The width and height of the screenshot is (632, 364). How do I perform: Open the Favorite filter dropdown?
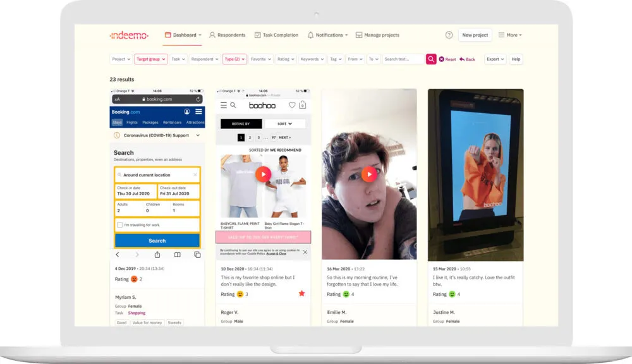261,59
